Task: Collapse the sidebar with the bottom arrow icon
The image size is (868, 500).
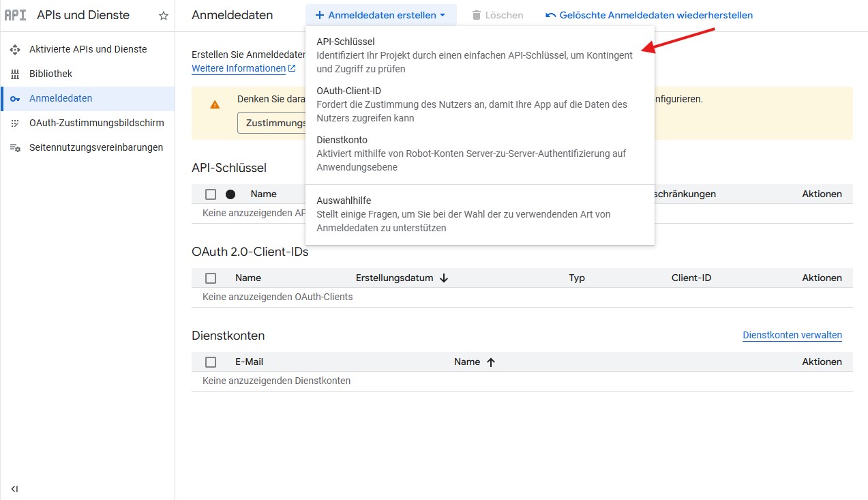Action: [14, 488]
